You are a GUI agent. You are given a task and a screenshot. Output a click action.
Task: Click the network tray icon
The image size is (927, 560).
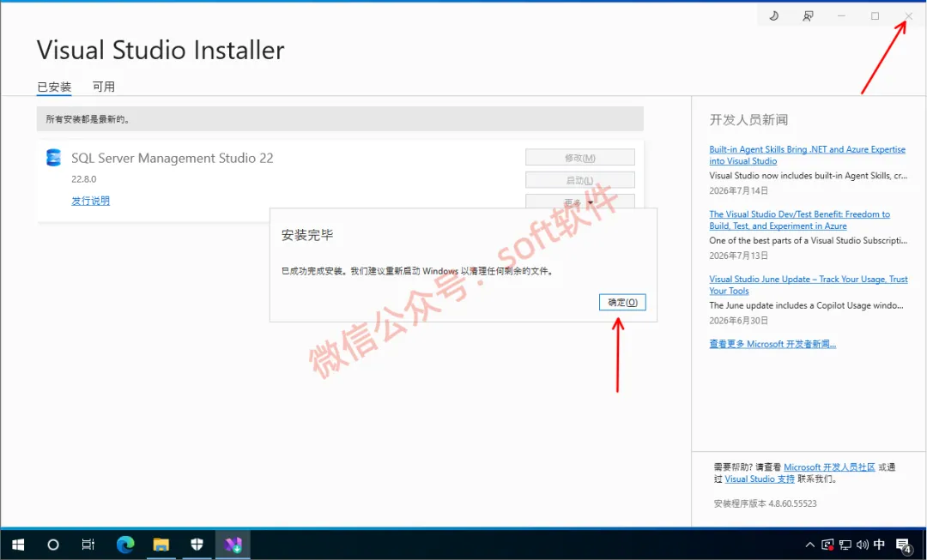point(845,545)
